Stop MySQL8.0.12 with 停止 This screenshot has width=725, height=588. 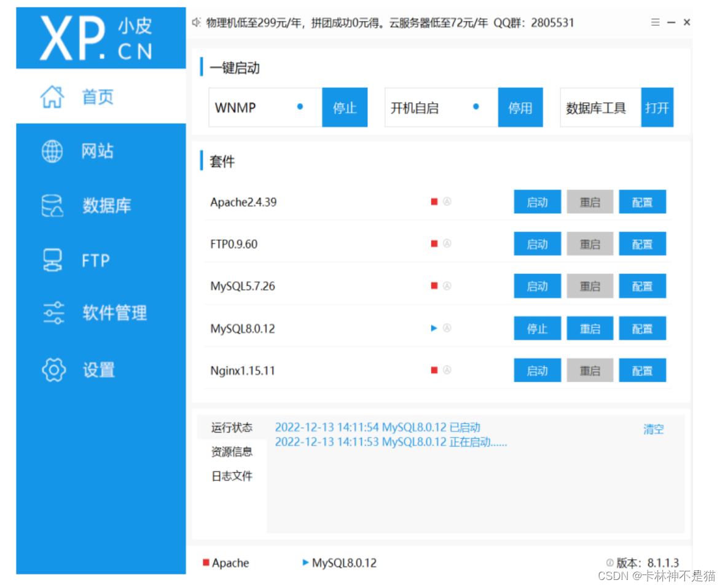(x=537, y=328)
